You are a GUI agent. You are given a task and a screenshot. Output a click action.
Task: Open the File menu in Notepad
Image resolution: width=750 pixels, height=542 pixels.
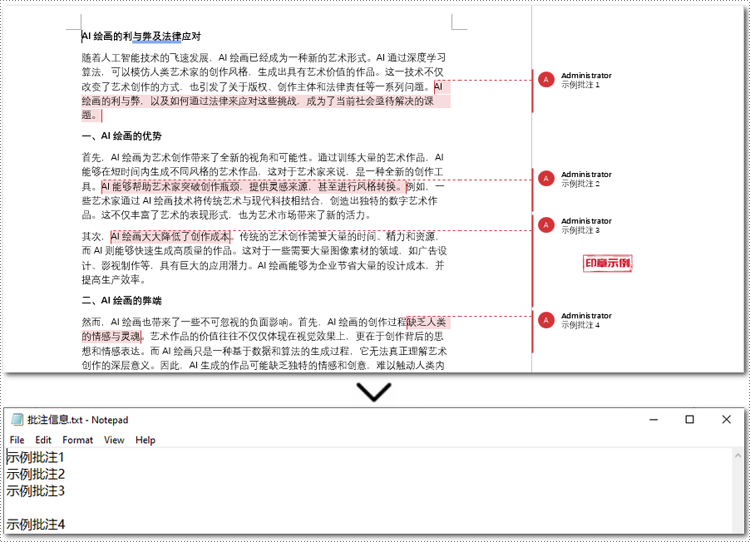tap(17, 440)
